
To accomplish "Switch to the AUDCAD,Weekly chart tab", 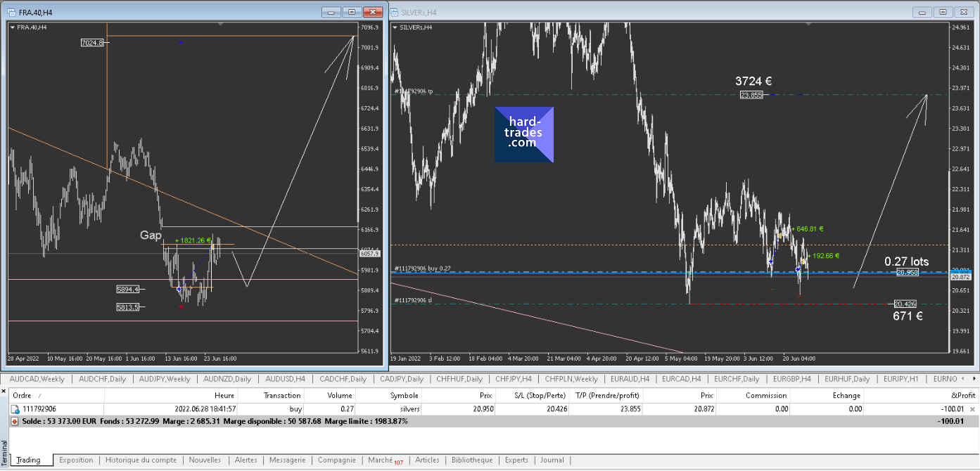I will (37, 379).
